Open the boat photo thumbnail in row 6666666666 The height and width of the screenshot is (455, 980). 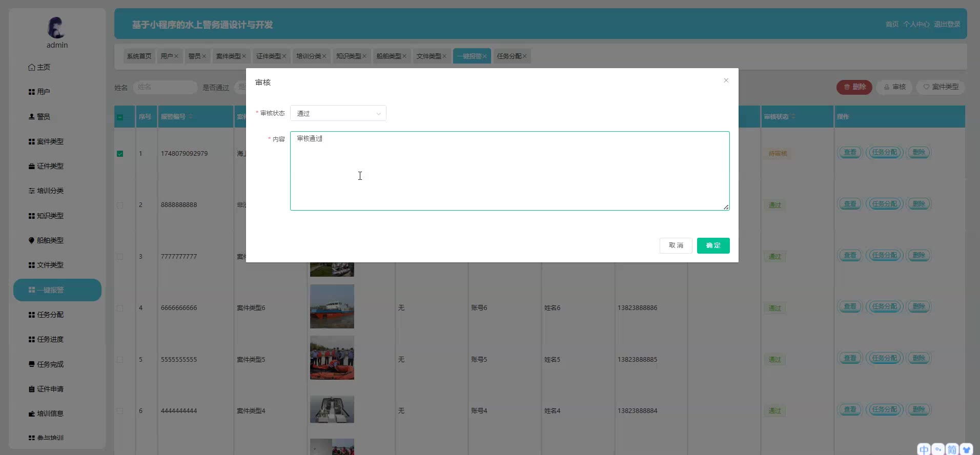click(332, 306)
